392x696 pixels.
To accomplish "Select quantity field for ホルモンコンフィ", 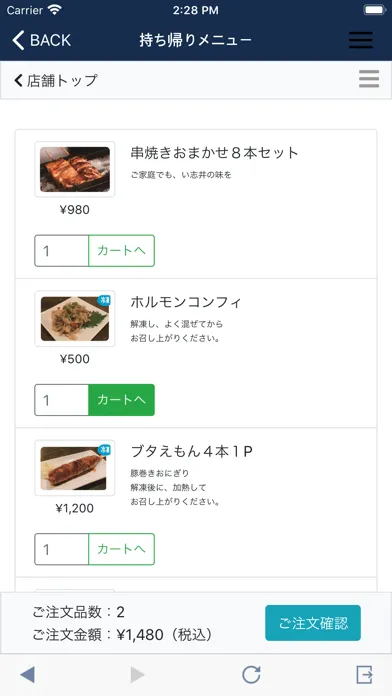I will (61, 400).
